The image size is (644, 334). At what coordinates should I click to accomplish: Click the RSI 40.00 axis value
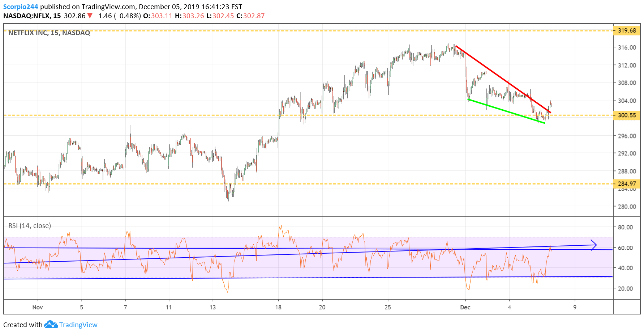click(x=626, y=268)
